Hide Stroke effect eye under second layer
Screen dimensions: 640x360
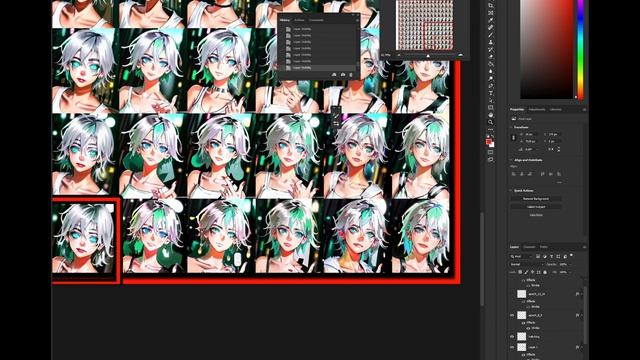coord(528,328)
